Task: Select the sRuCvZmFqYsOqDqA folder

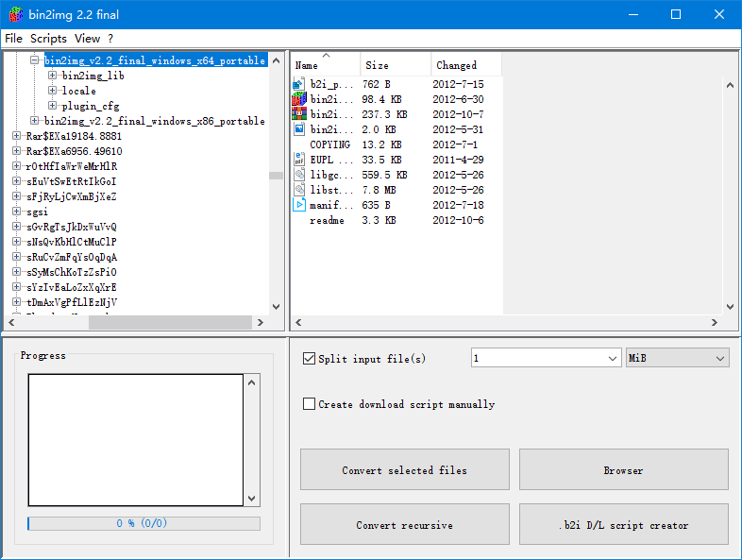Action: click(72, 257)
